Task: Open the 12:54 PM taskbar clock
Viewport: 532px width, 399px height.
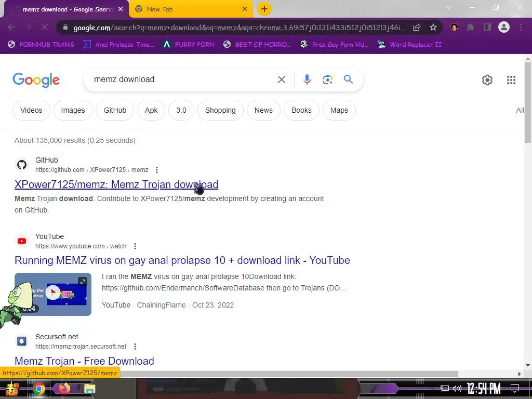Action: [484, 389]
